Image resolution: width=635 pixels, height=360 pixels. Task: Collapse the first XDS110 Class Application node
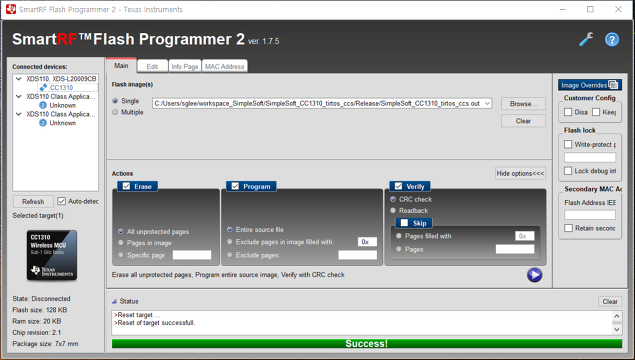click(x=19, y=96)
